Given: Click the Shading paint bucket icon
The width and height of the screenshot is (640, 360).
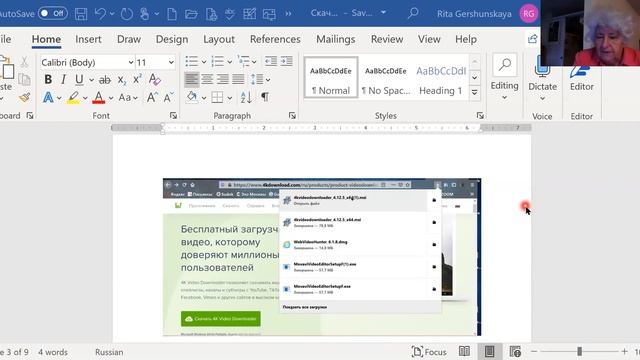Looking at the screenshot, I should [192, 97].
